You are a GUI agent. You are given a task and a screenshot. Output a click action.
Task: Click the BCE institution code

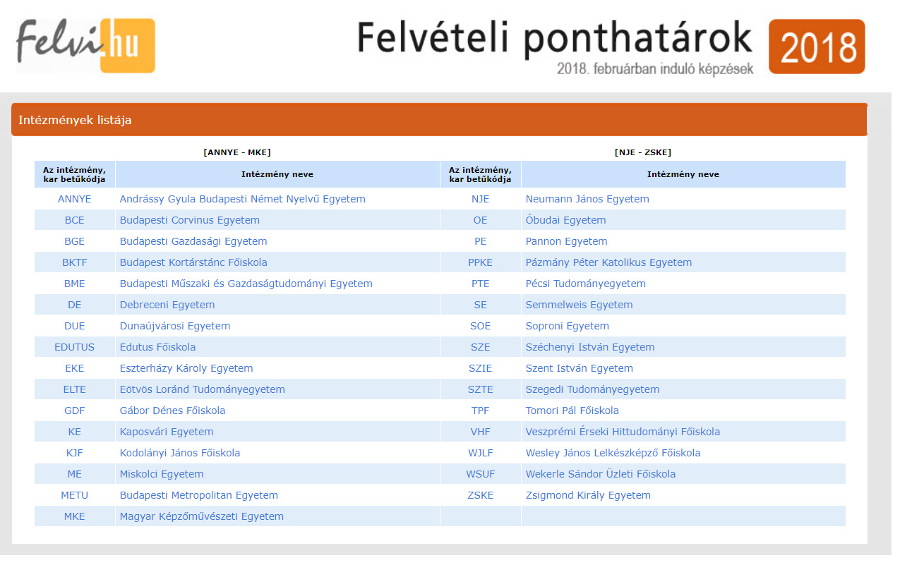pos(75,220)
